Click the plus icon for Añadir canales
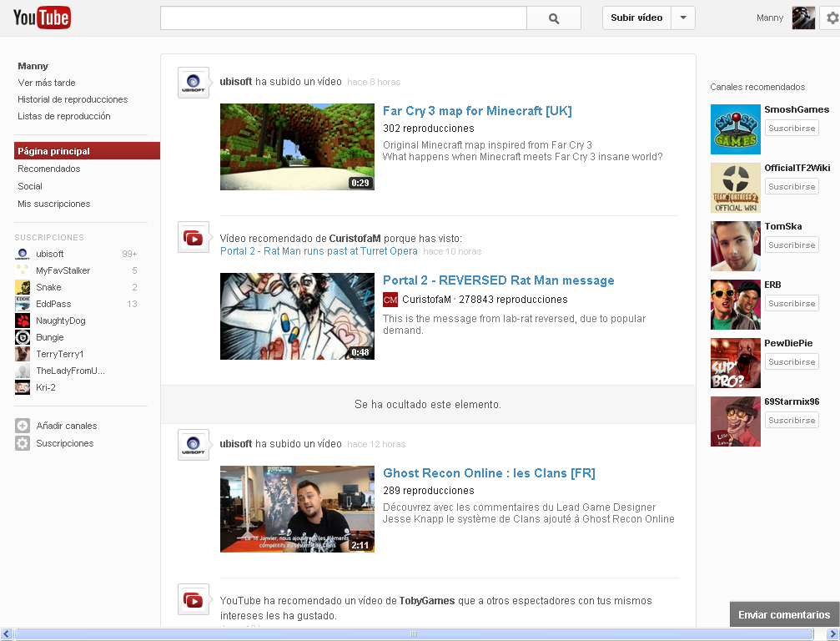Screen dimensions: 840x641 pos(23,426)
